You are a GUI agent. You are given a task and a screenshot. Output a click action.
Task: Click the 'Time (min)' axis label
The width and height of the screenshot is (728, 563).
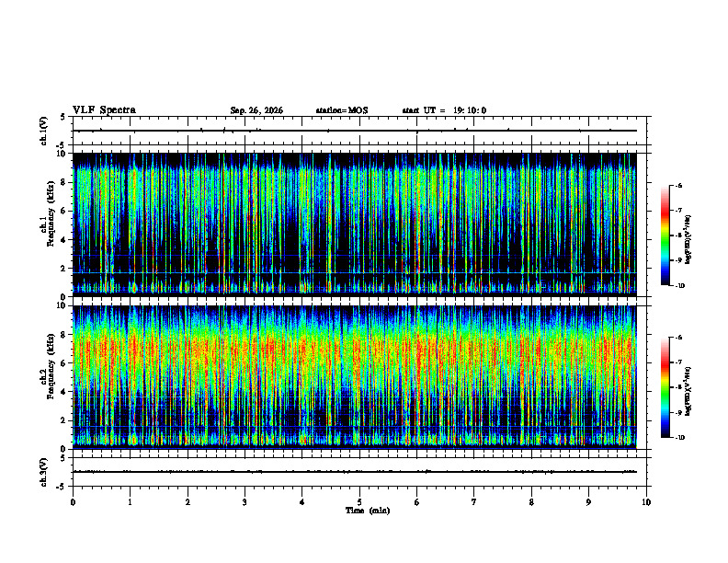368,511
